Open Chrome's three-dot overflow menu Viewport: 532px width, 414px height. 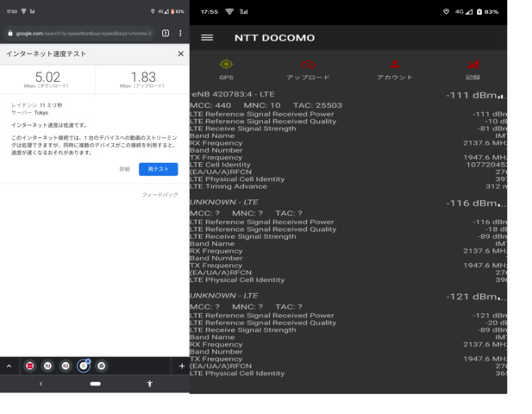coord(180,33)
